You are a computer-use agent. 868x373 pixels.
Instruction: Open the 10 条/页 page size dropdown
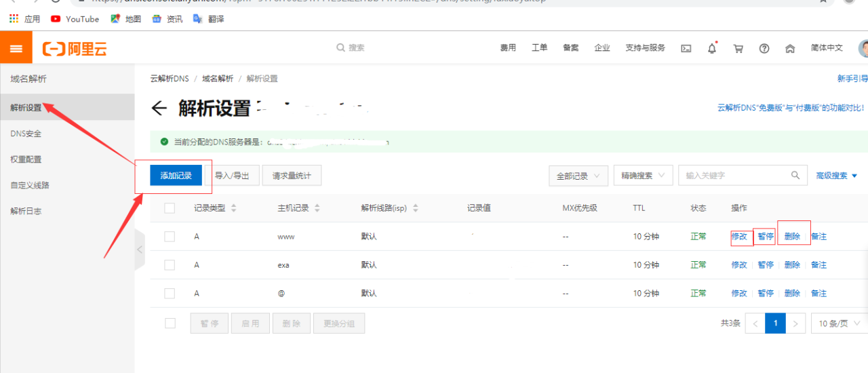pyautogui.click(x=839, y=323)
